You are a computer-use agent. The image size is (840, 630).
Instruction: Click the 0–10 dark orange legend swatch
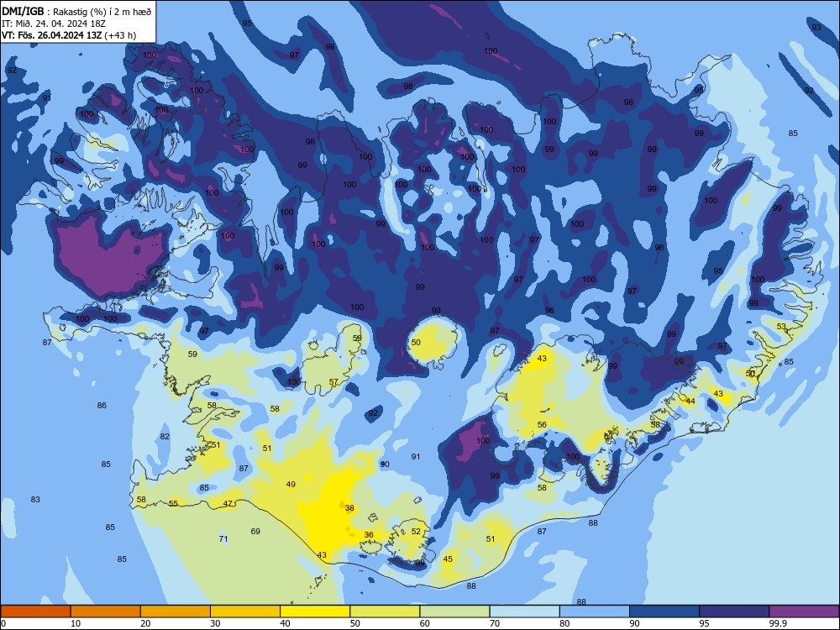pos(35,612)
